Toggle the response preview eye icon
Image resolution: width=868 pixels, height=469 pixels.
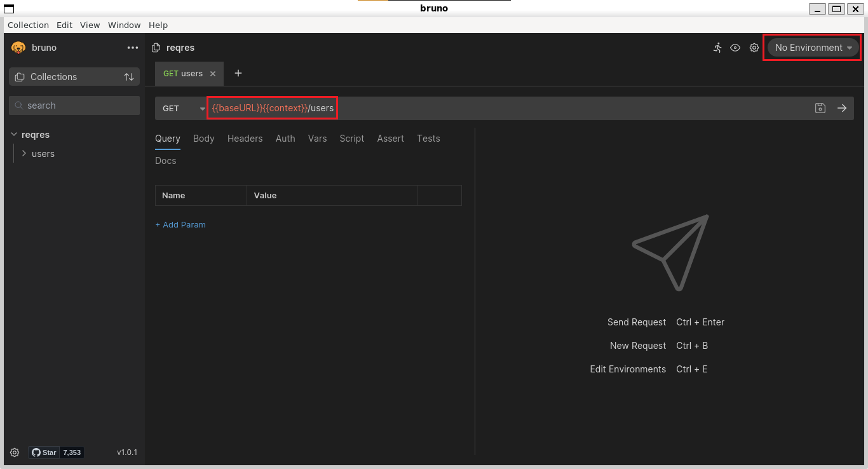click(735, 47)
